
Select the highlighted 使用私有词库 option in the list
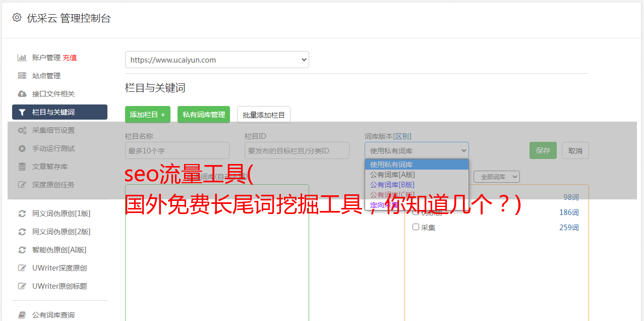tap(417, 165)
